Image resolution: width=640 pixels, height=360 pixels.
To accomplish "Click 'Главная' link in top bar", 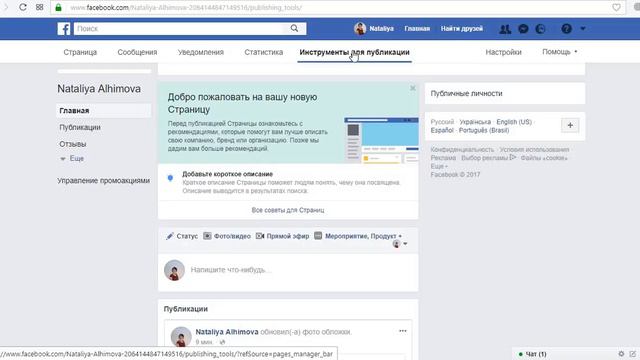I will (x=417, y=29).
